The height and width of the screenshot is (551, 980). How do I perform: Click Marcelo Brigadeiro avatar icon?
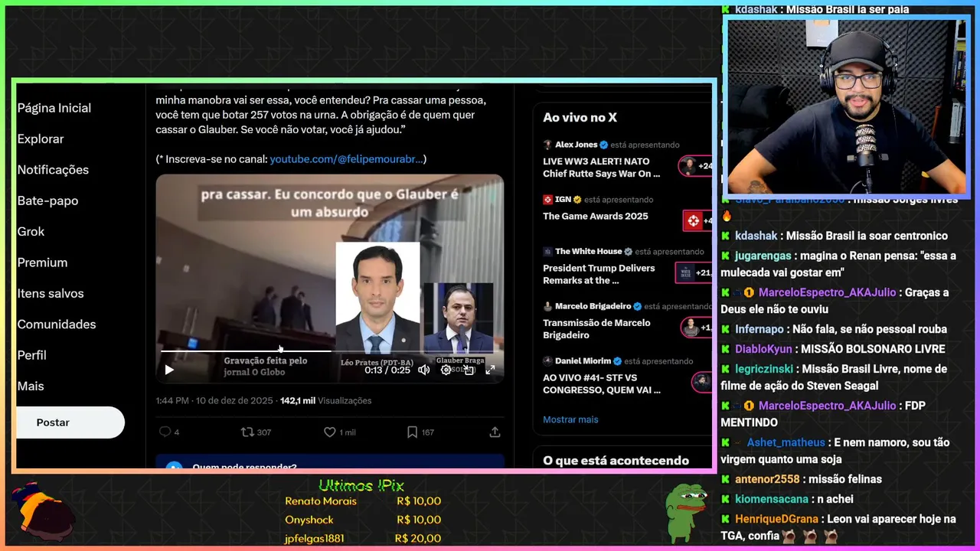pyautogui.click(x=547, y=306)
